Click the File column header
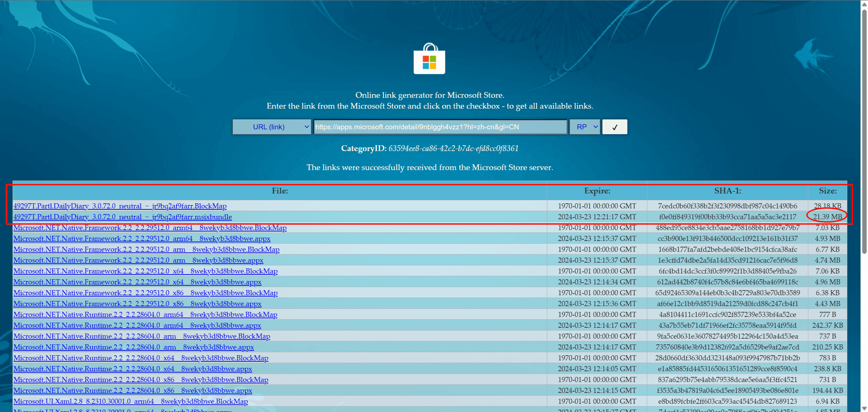This screenshot has height=412, width=868. coord(280,191)
